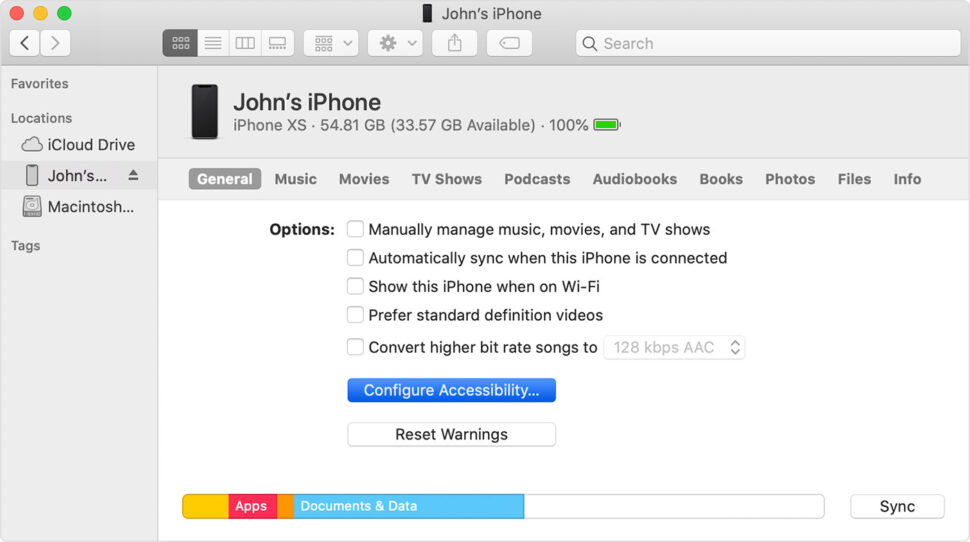Switch to the Info tab
Image resolution: width=970 pixels, height=542 pixels.
907,179
